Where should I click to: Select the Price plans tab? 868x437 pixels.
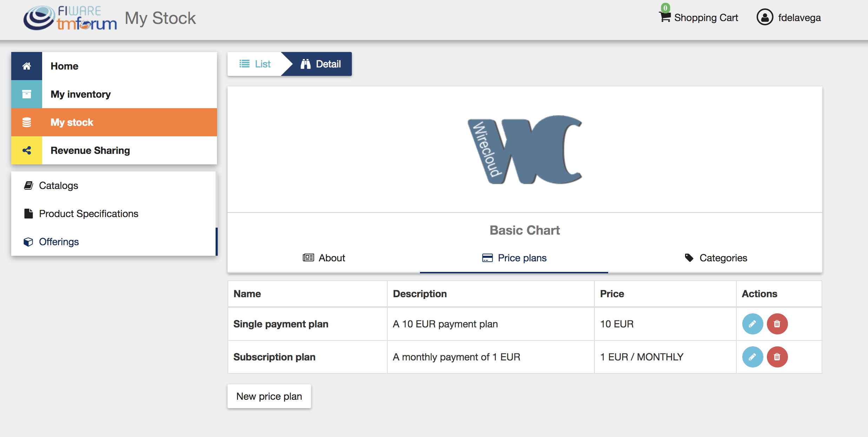tap(514, 258)
